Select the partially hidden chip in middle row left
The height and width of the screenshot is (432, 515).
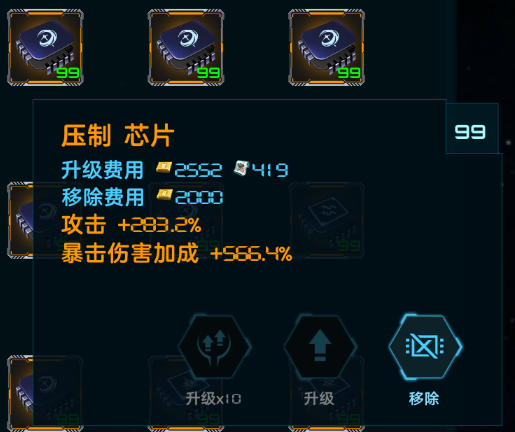20,220
